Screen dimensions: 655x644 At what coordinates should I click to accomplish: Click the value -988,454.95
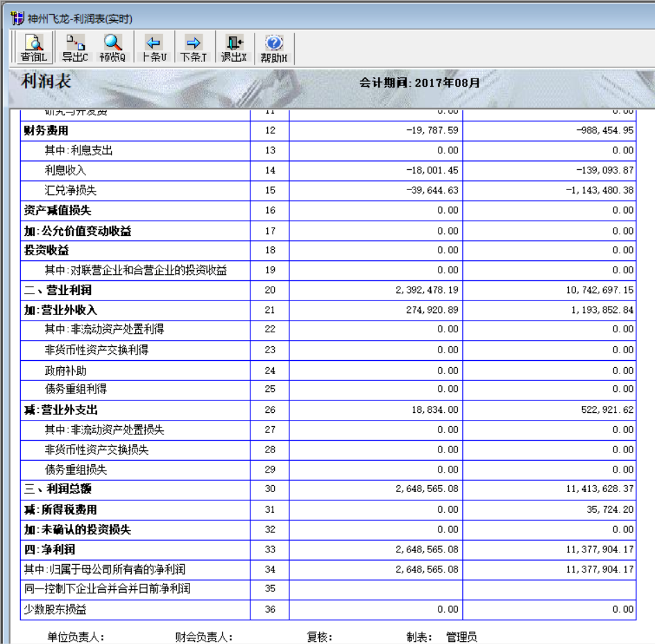coord(605,130)
